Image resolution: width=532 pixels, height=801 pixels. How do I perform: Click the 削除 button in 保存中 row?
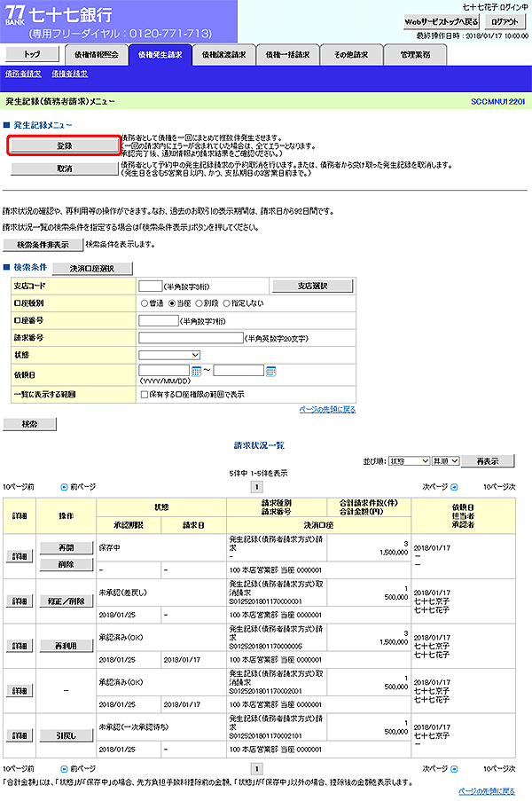(66, 564)
